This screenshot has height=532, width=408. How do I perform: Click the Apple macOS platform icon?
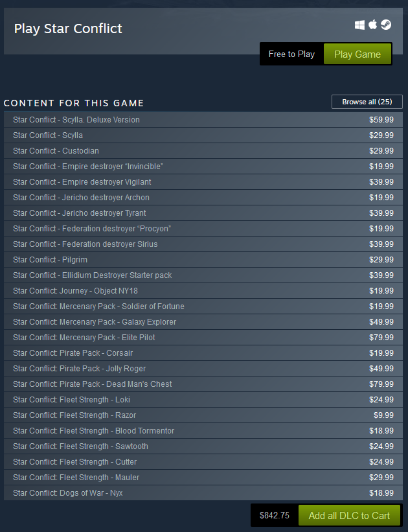click(x=373, y=25)
